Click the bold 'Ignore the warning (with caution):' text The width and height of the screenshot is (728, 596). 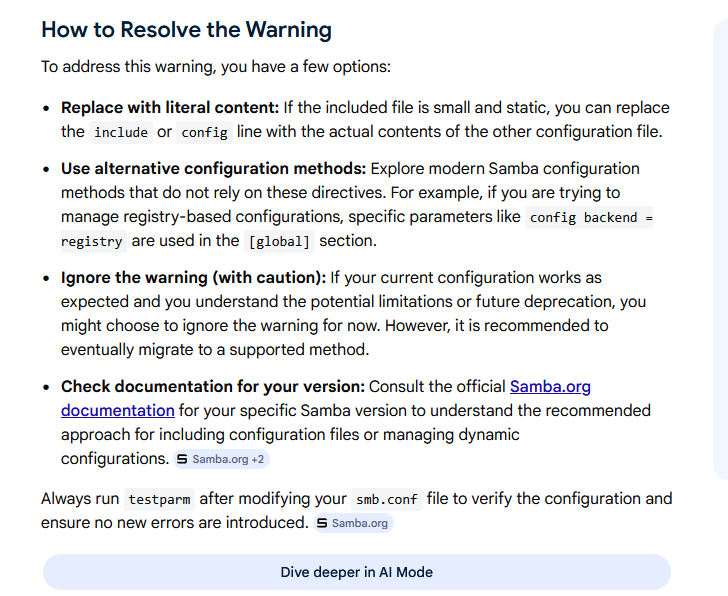point(193,277)
